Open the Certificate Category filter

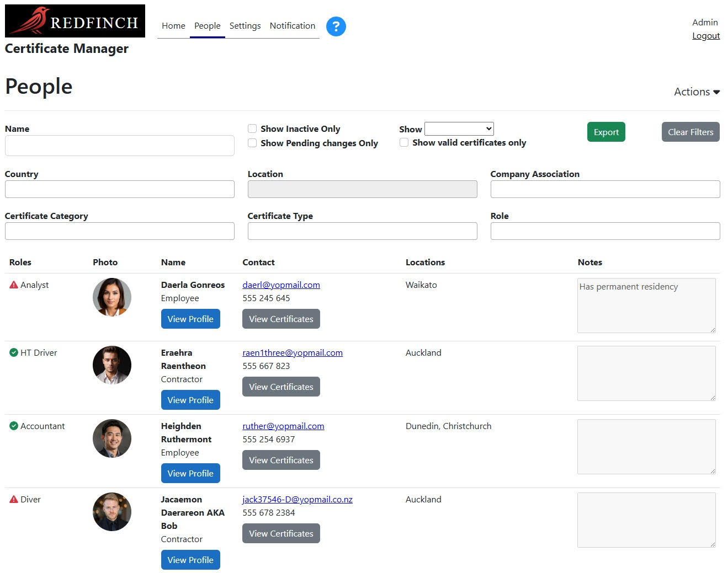tap(119, 231)
